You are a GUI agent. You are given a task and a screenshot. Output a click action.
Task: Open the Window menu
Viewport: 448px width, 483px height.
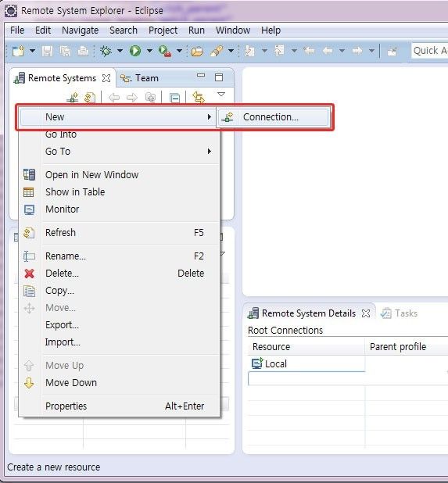(x=233, y=30)
